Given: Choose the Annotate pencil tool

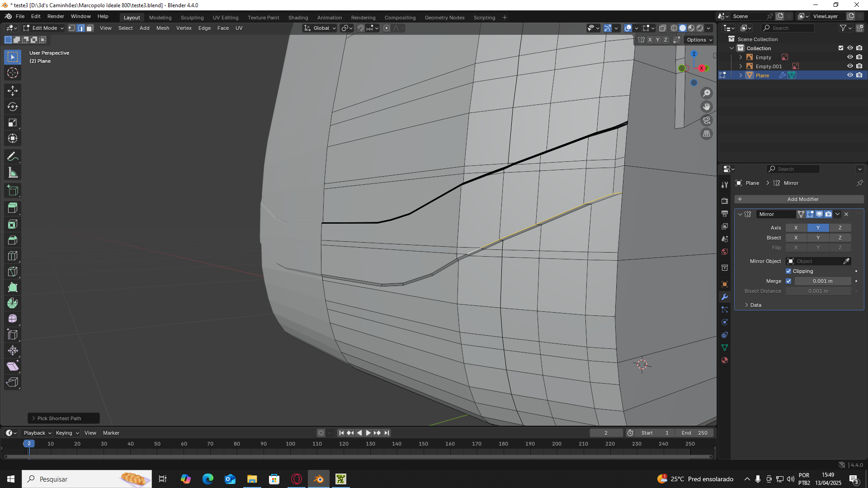Looking at the screenshot, I should point(13,157).
